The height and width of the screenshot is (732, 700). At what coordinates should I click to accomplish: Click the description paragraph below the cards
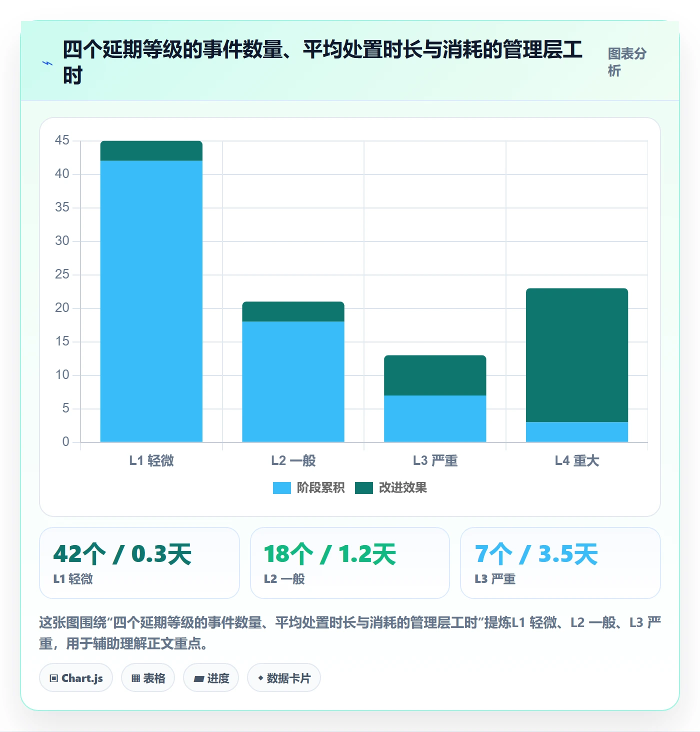tap(350, 632)
